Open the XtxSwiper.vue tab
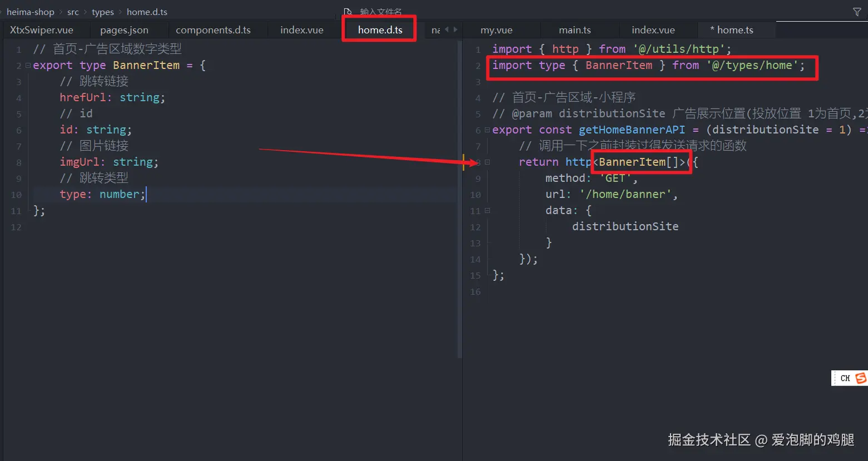 coord(42,30)
